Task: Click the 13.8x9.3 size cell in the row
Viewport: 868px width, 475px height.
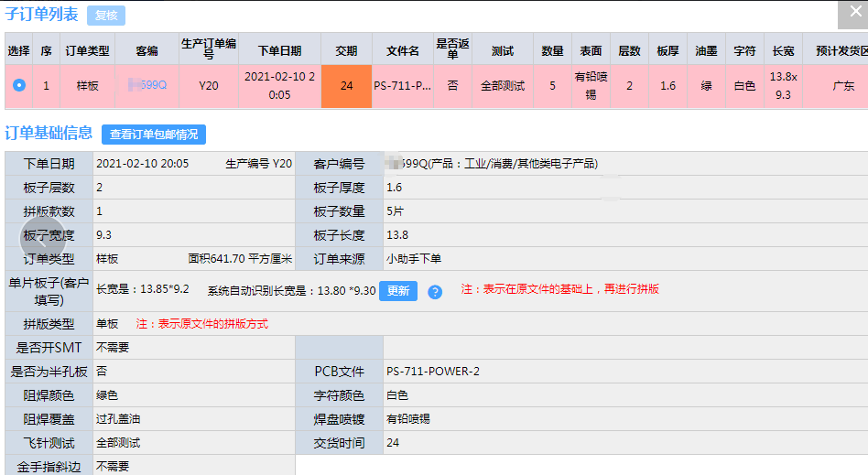Action: tap(783, 86)
